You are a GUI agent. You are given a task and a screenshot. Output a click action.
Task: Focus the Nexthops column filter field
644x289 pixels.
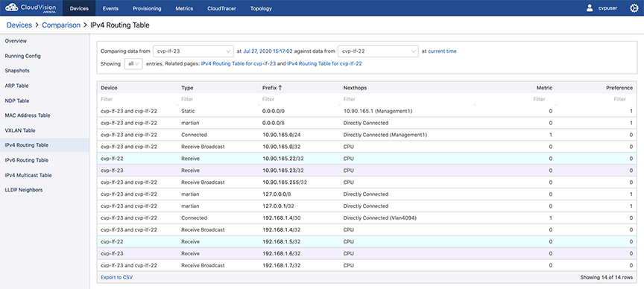[408, 99]
